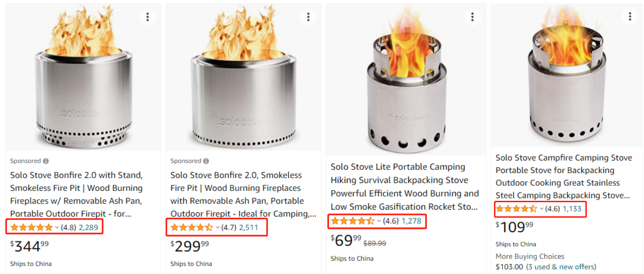Expand rating chevron on Solo Stove Lite

pyautogui.click(x=379, y=221)
